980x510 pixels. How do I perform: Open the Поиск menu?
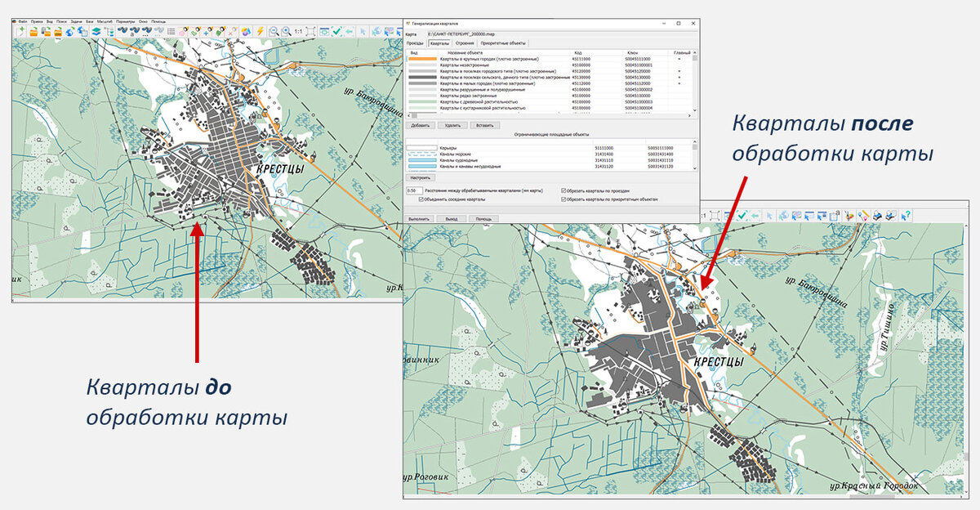(61, 22)
